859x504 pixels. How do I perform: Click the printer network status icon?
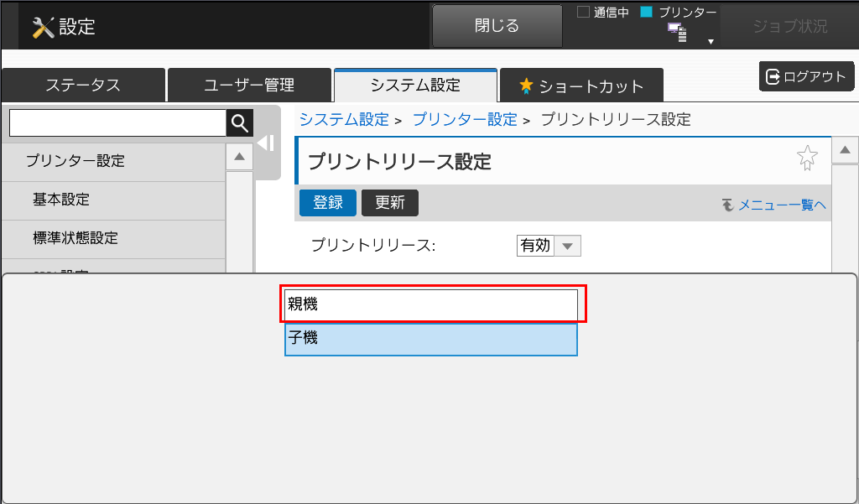[x=677, y=33]
